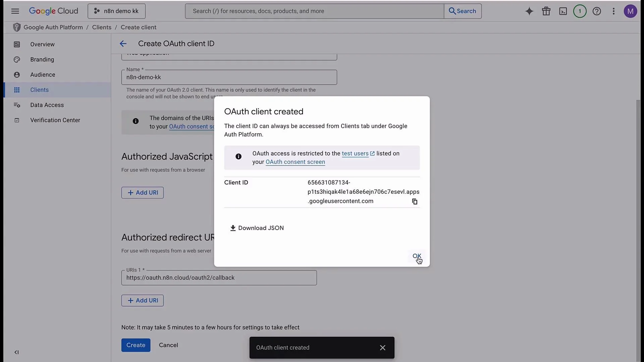
Task: Click the Name field containing n8n-demo-kk
Action: click(229, 77)
